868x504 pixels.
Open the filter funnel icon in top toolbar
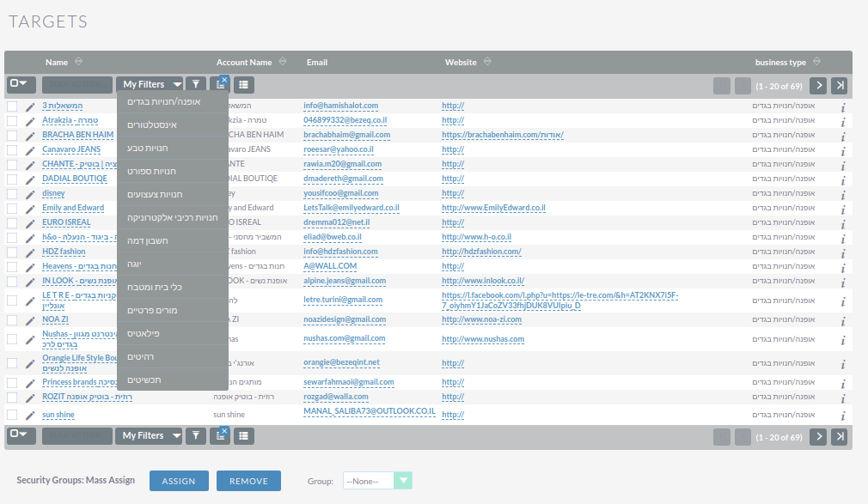click(195, 85)
